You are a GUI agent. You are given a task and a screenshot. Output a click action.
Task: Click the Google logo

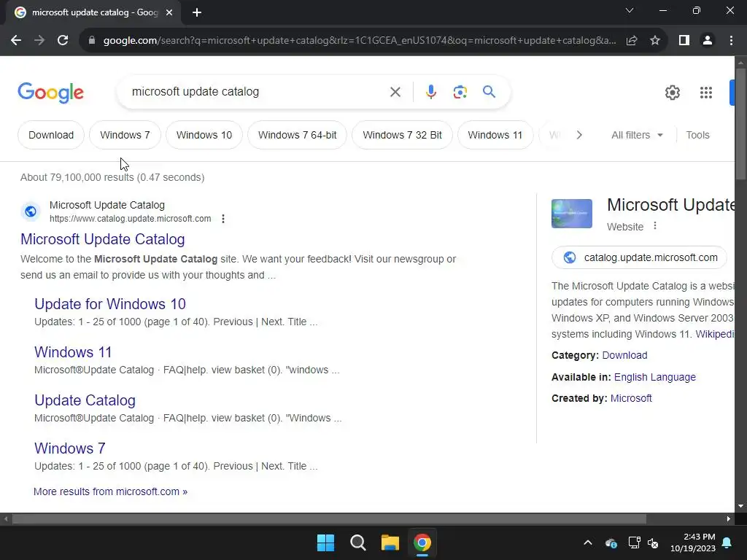point(50,93)
